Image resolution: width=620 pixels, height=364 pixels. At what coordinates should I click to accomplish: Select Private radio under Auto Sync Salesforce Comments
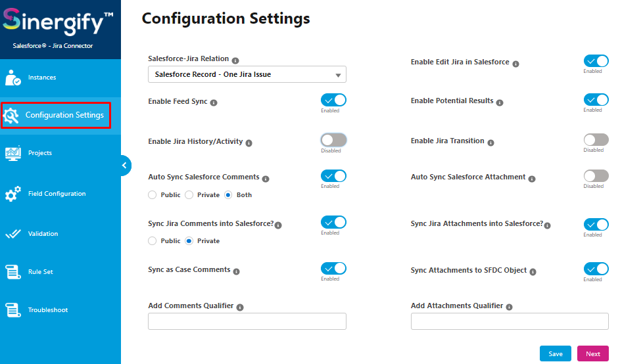(x=189, y=195)
